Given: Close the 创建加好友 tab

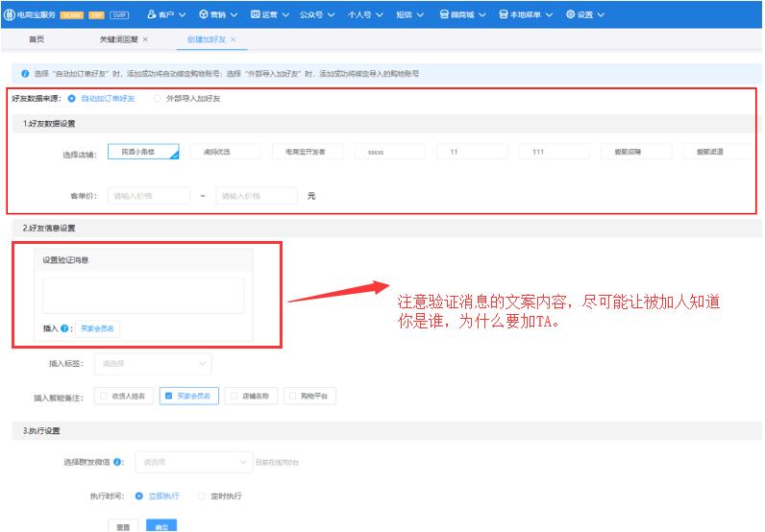Looking at the screenshot, I should 234,39.
